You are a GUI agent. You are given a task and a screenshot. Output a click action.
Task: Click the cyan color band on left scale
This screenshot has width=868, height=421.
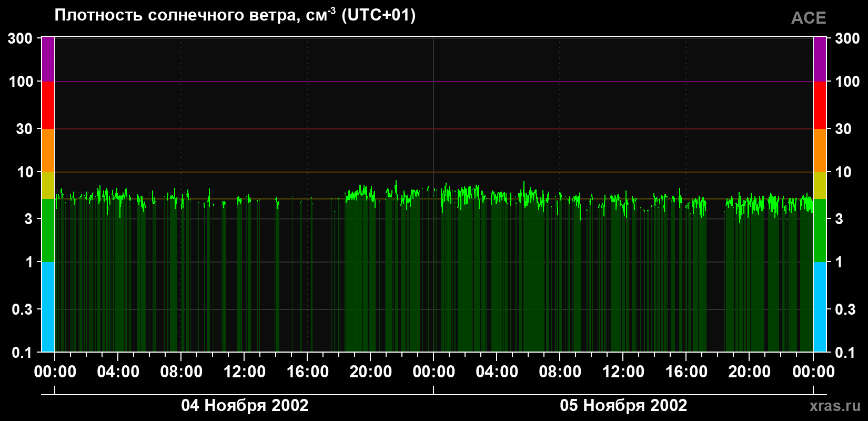pos(48,307)
